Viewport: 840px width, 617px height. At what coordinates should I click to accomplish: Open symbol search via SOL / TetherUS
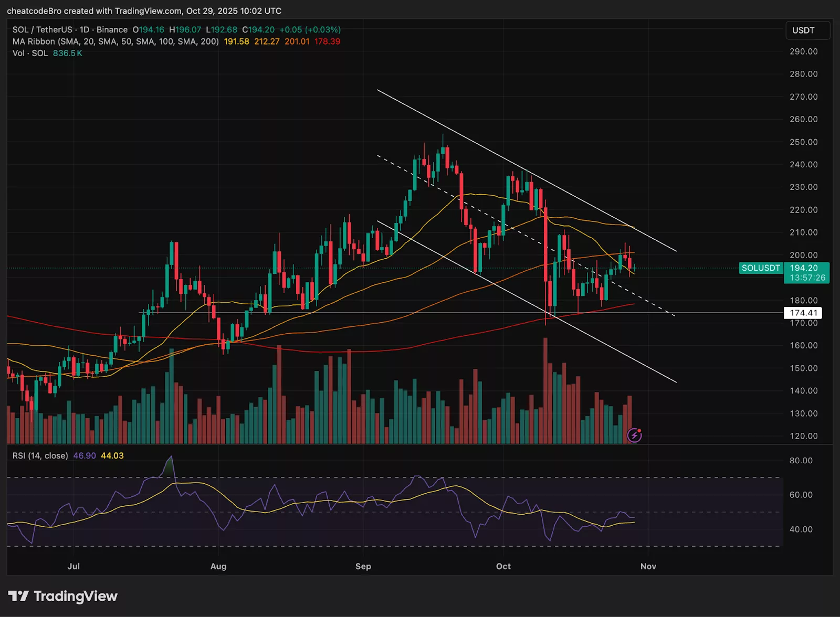pos(41,30)
